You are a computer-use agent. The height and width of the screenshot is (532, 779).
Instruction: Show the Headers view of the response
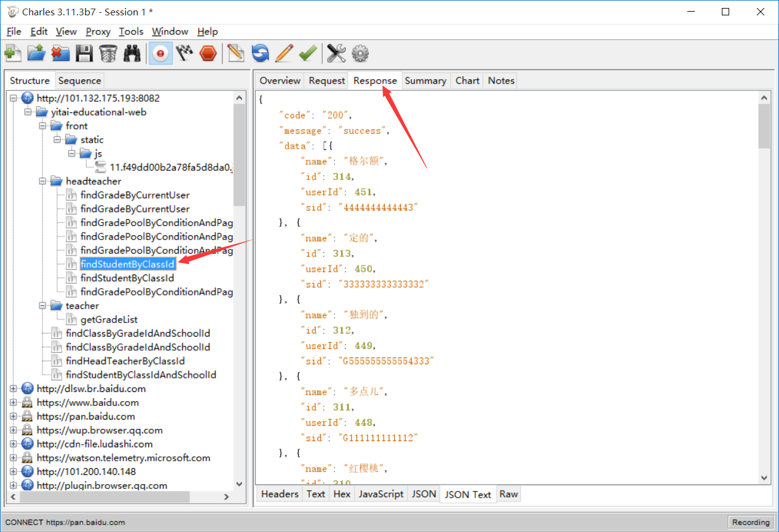tap(280, 494)
